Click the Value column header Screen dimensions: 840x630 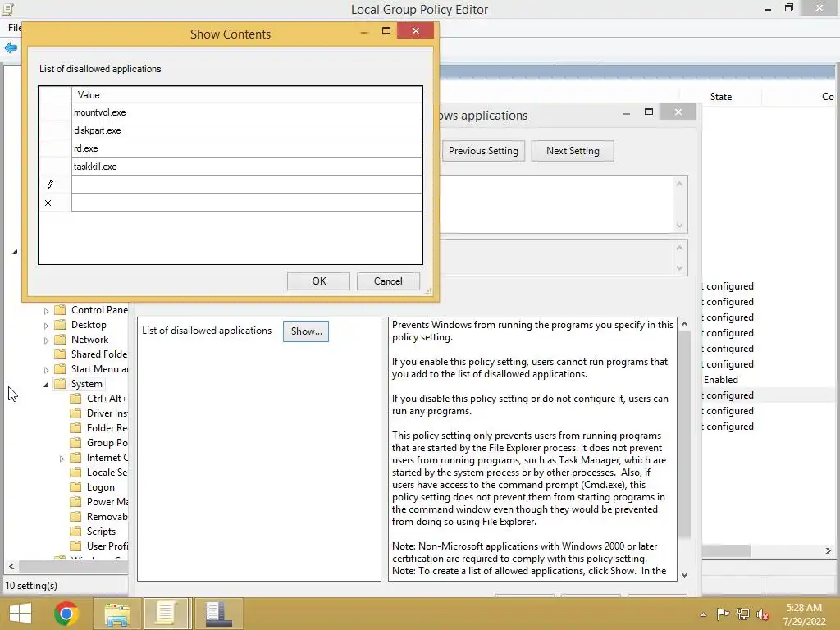pos(247,95)
